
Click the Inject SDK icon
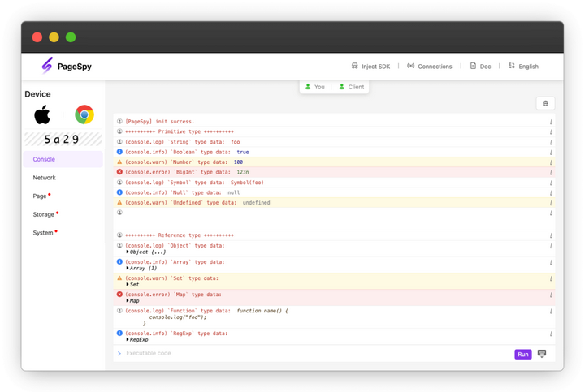[355, 66]
